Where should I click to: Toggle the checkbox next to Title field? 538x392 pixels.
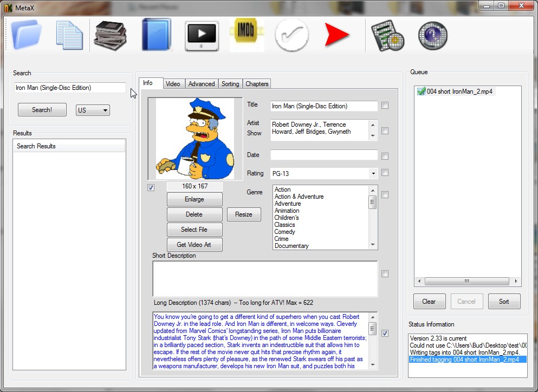point(385,106)
